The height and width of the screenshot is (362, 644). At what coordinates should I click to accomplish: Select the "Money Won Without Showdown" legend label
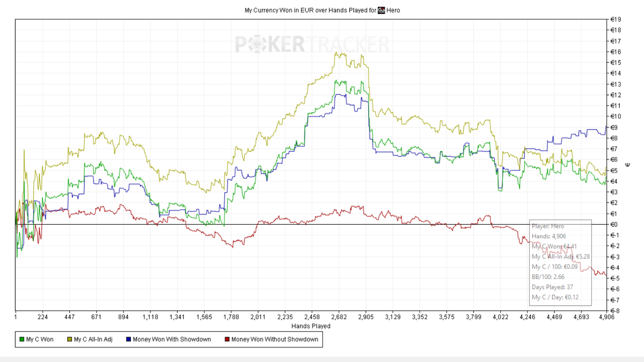[275, 339]
